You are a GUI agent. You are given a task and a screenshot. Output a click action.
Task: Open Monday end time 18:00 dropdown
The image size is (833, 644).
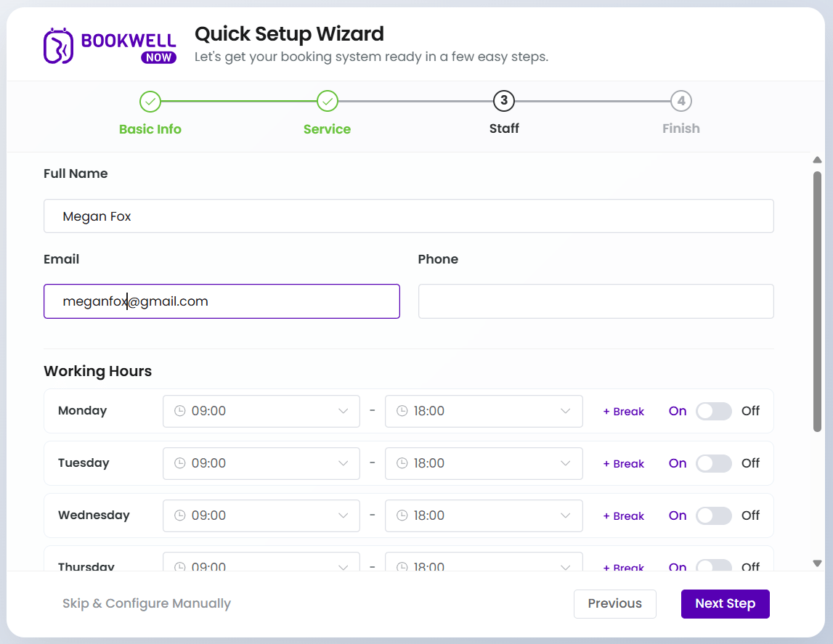click(484, 411)
